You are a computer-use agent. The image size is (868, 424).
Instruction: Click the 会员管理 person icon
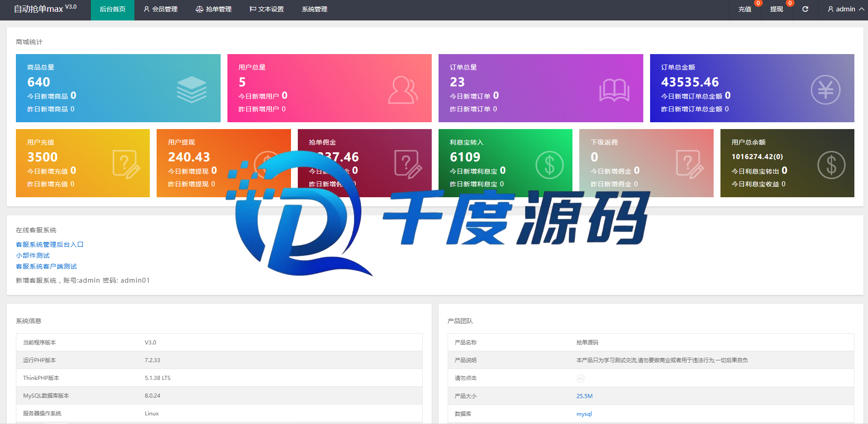(x=147, y=9)
